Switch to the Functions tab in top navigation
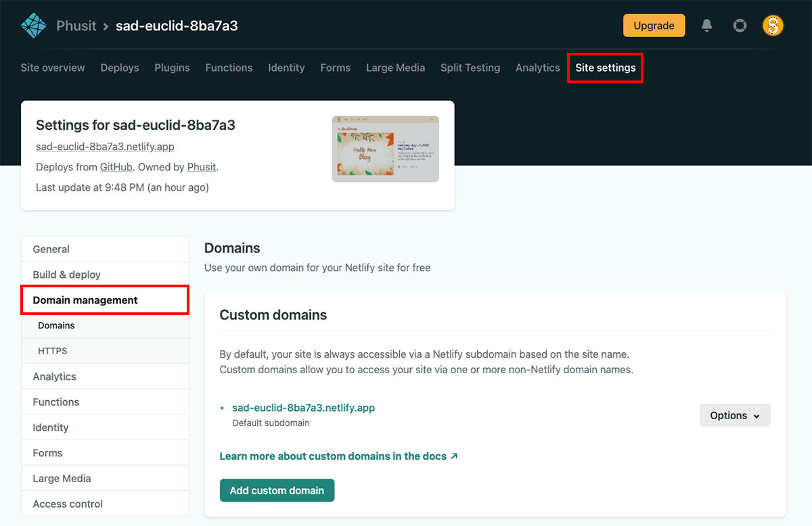Viewport: 812px width, 526px height. (x=229, y=68)
